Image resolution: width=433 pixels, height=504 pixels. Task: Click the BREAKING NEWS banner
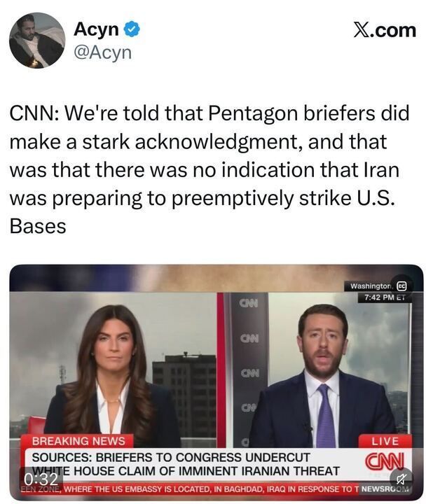(x=78, y=441)
